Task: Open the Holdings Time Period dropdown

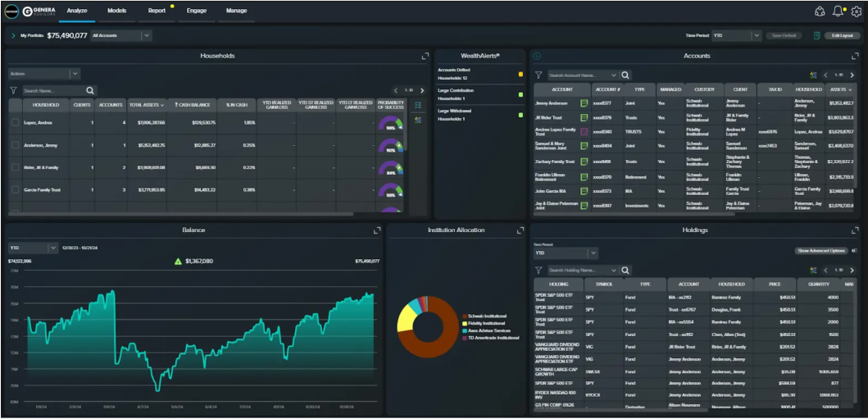Action: [566, 253]
